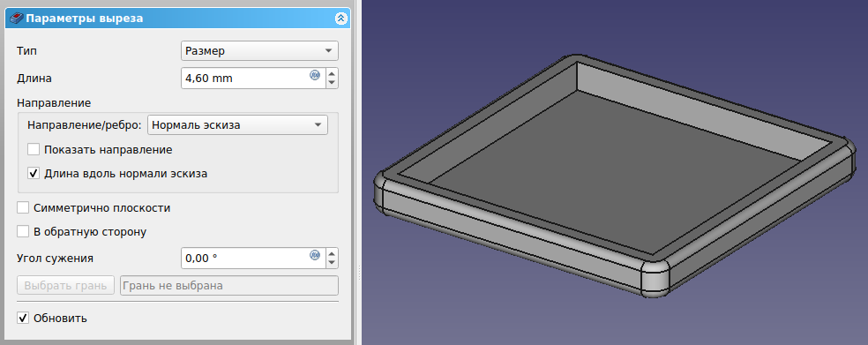Image resolution: width=868 pixels, height=345 pixels.
Task: Click the pocket icon in panel header
Action: click(17, 19)
